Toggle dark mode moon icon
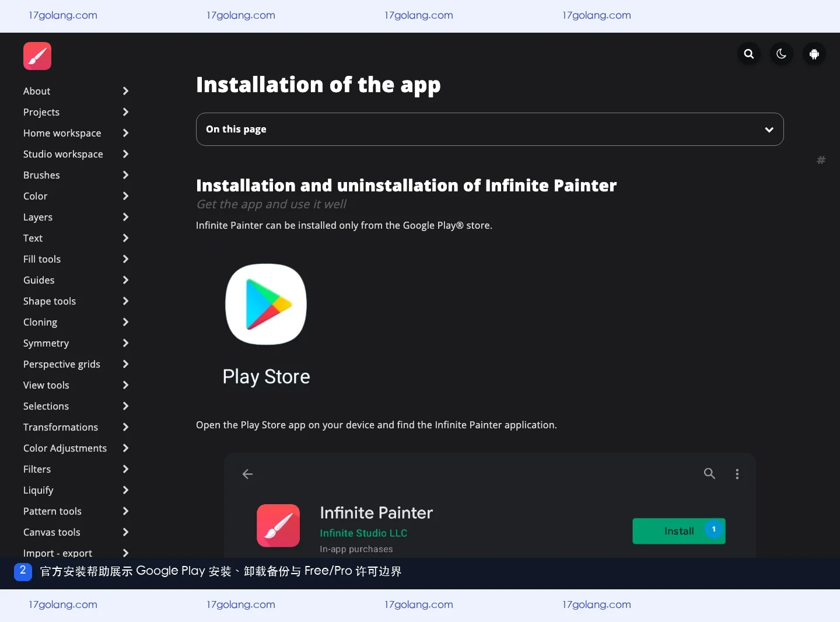The image size is (840, 622). tap(782, 54)
